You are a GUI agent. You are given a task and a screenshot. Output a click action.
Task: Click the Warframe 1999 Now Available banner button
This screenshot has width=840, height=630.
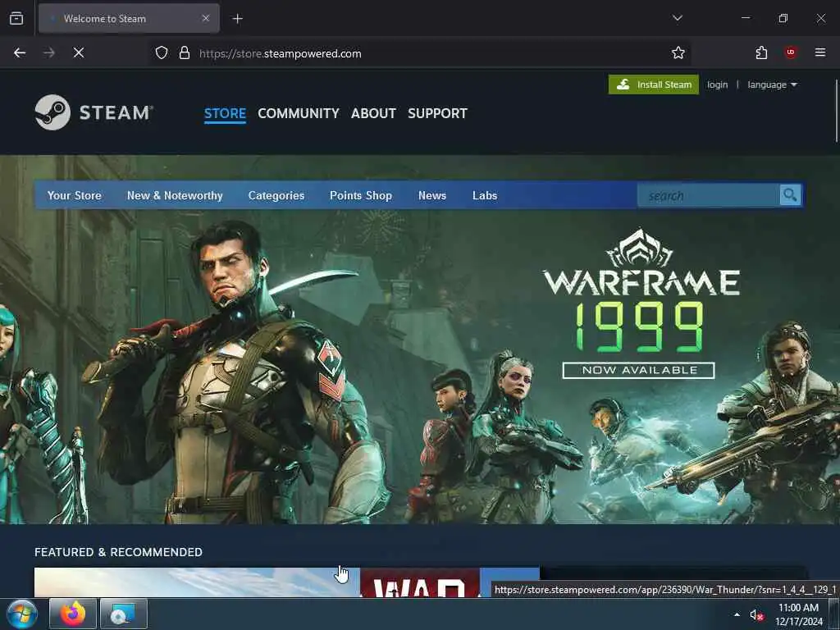pyautogui.click(x=638, y=370)
